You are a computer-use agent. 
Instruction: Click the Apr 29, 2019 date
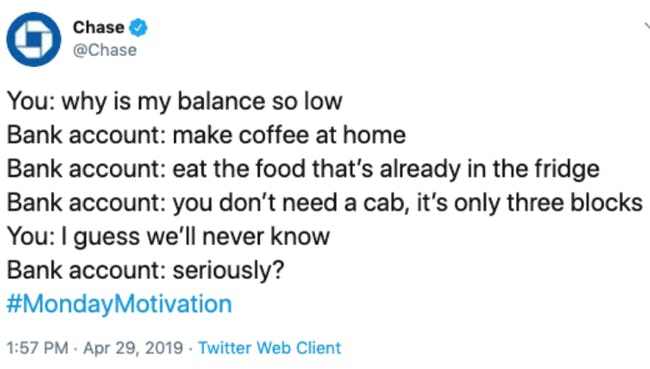pos(133,347)
